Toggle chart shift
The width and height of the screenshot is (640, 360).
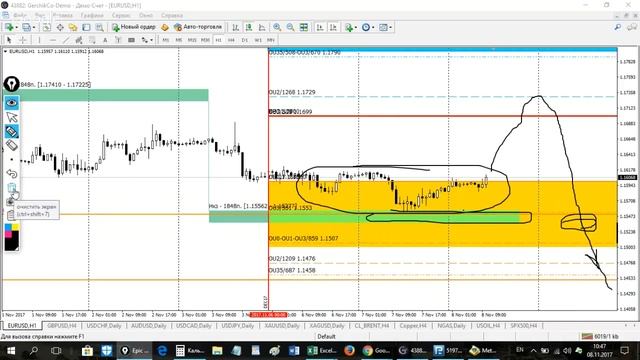coord(333,27)
